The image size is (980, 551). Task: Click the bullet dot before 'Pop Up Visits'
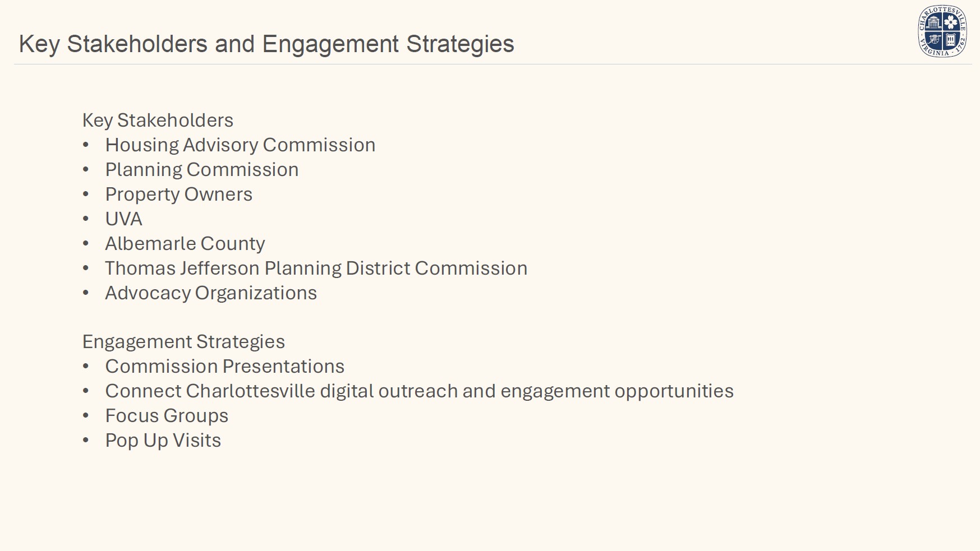tap(86, 441)
